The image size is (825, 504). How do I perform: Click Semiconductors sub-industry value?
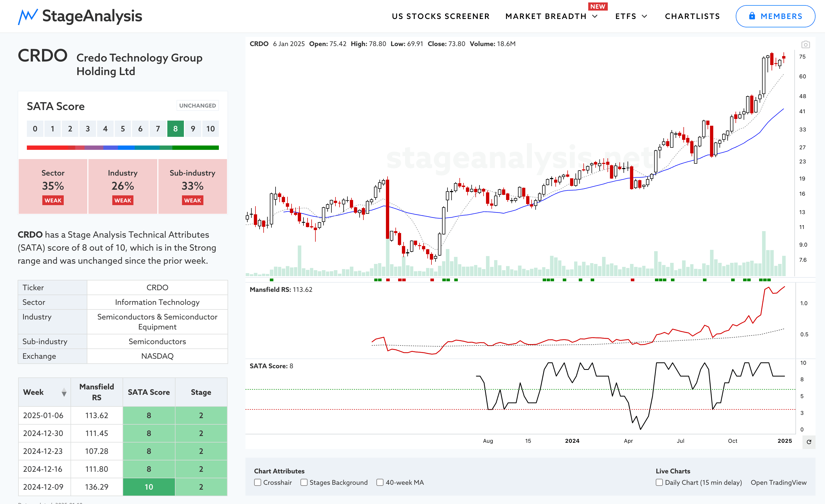(157, 341)
